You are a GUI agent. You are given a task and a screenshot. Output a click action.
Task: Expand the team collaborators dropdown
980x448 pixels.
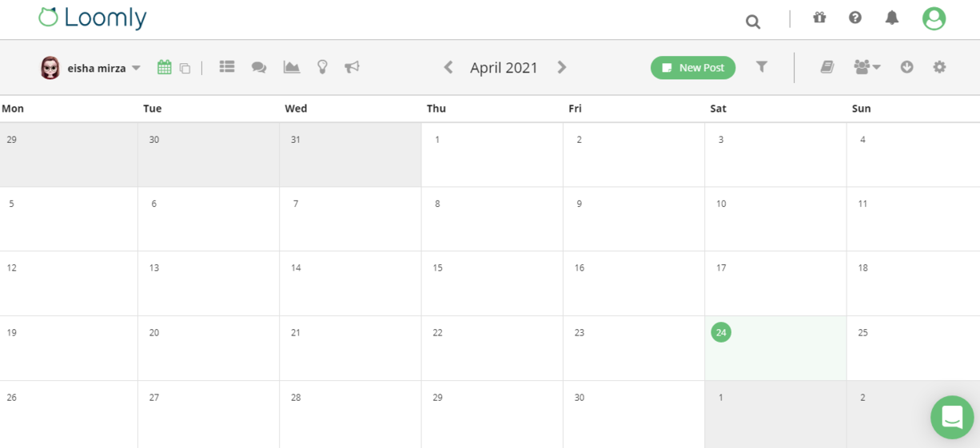(867, 67)
